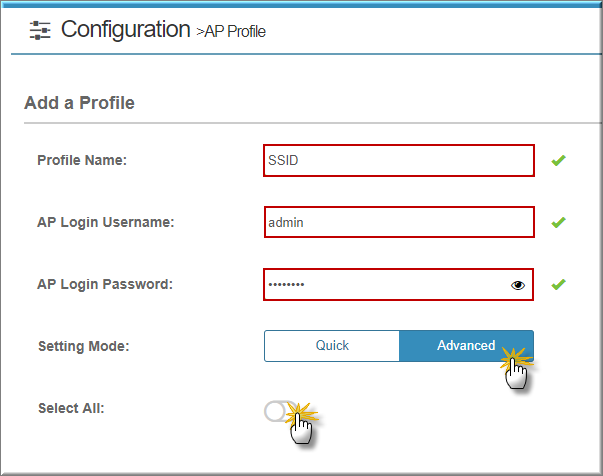Viewport: 603px width, 476px height.
Task: Show password with the eye icon
Action: pyautogui.click(x=518, y=285)
